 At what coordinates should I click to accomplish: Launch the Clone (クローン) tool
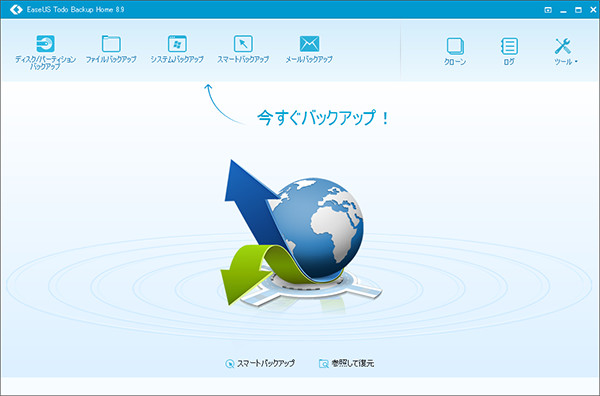[x=455, y=46]
